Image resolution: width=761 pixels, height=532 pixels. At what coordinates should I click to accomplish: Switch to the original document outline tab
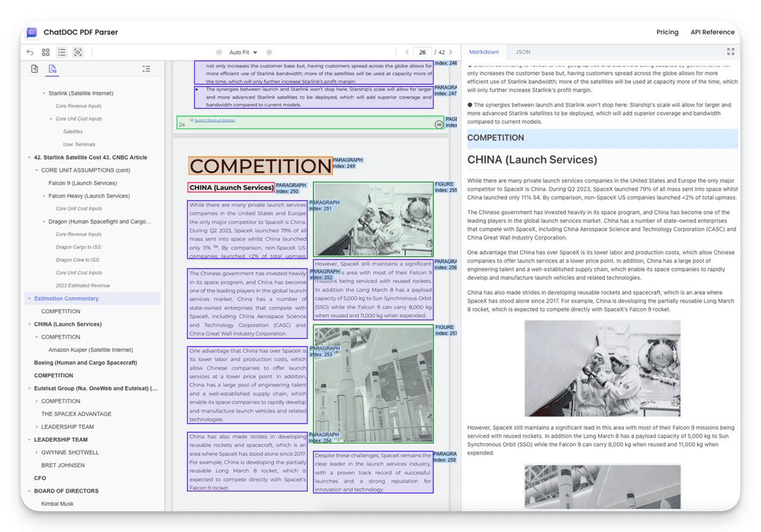pyautogui.click(x=35, y=69)
